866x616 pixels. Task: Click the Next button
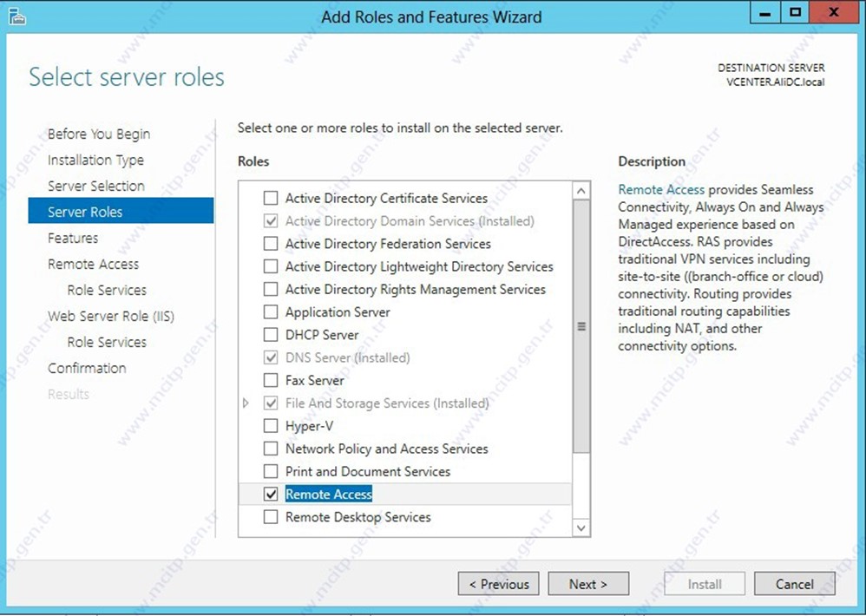coord(588,584)
